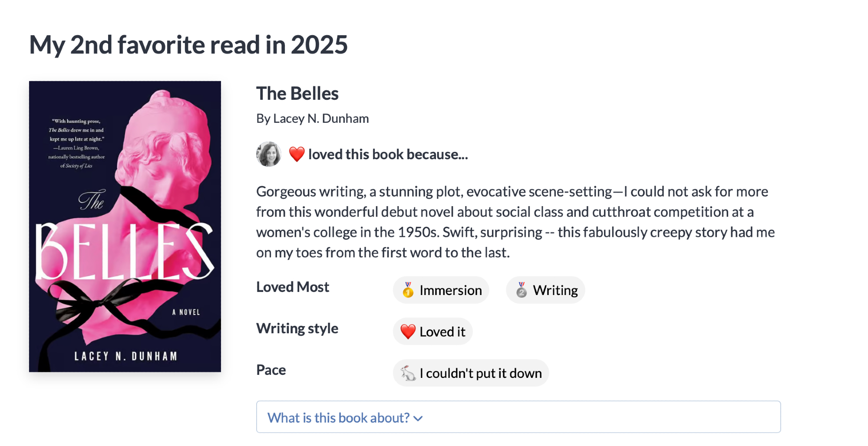Viewport: 868px width, 446px height.
Task: Click the 'Pace' label
Action: click(x=271, y=370)
